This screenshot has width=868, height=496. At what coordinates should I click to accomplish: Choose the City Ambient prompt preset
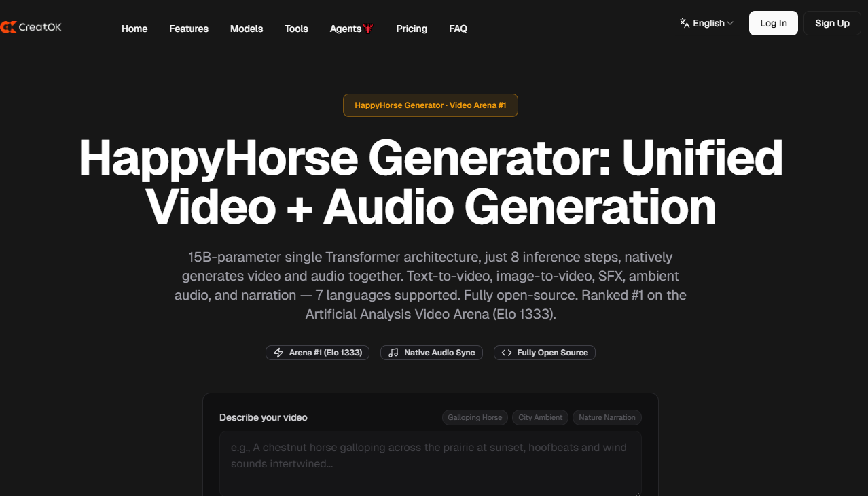540,417
